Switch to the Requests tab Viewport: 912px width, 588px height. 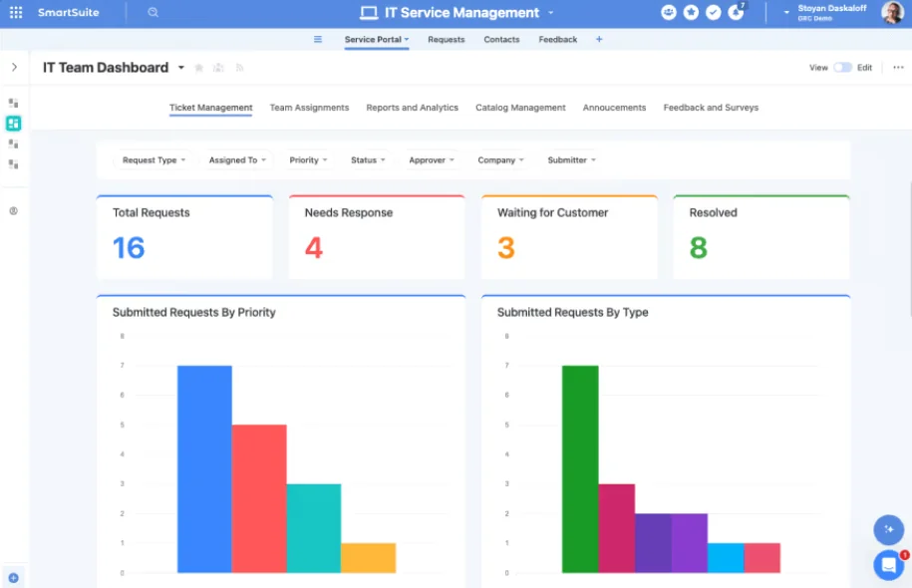coord(447,40)
